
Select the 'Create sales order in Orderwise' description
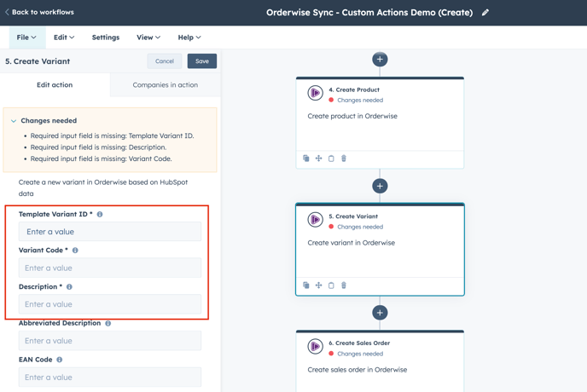tap(357, 370)
